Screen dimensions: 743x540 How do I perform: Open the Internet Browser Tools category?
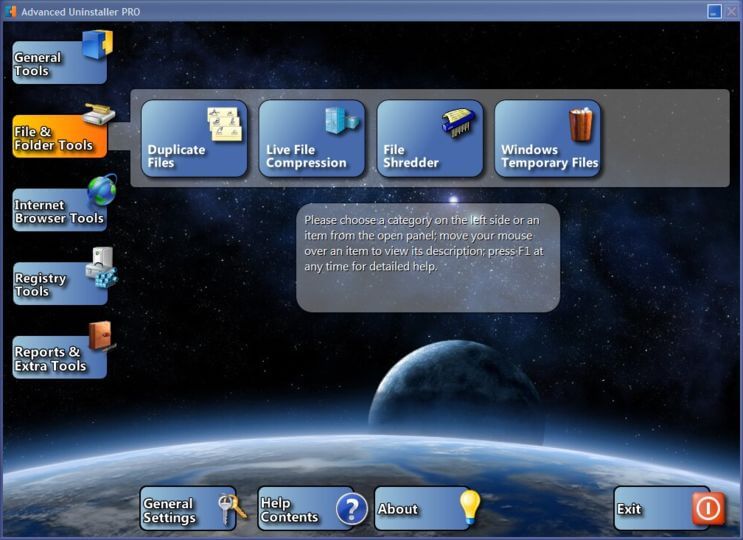[x=60, y=210]
